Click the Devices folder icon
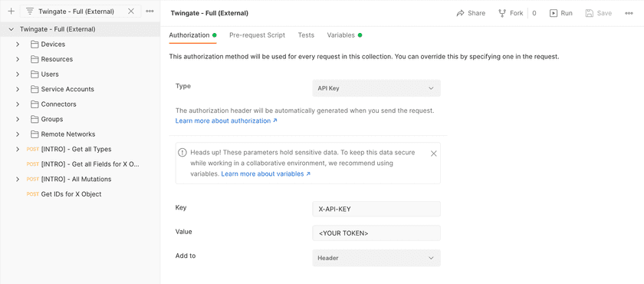 [34, 45]
